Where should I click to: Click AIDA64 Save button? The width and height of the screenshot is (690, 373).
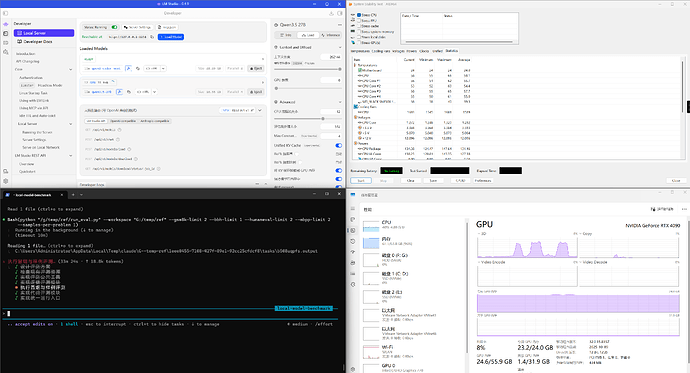click(x=433, y=181)
